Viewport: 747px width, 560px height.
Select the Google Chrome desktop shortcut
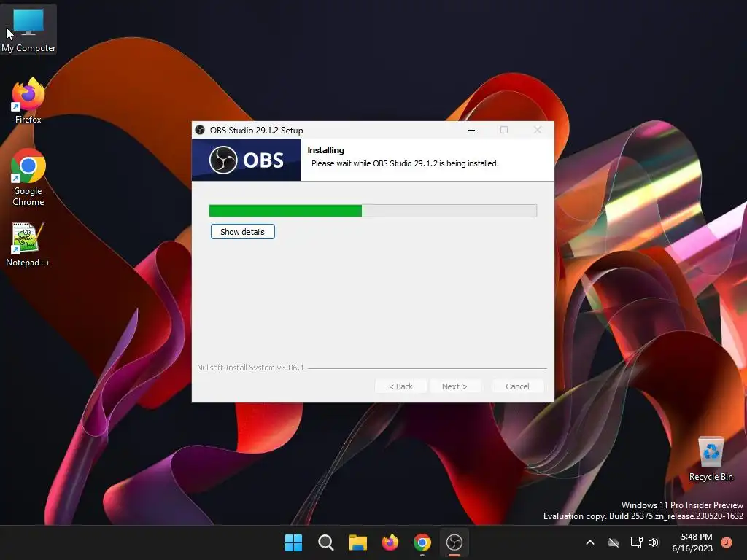[x=28, y=177]
